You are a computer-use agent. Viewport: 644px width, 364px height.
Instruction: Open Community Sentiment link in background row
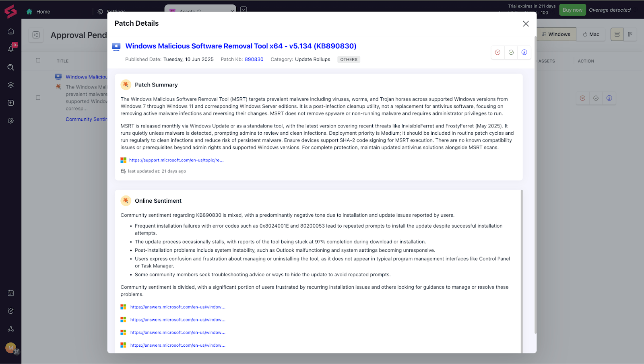pyautogui.click(x=87, y=119)
